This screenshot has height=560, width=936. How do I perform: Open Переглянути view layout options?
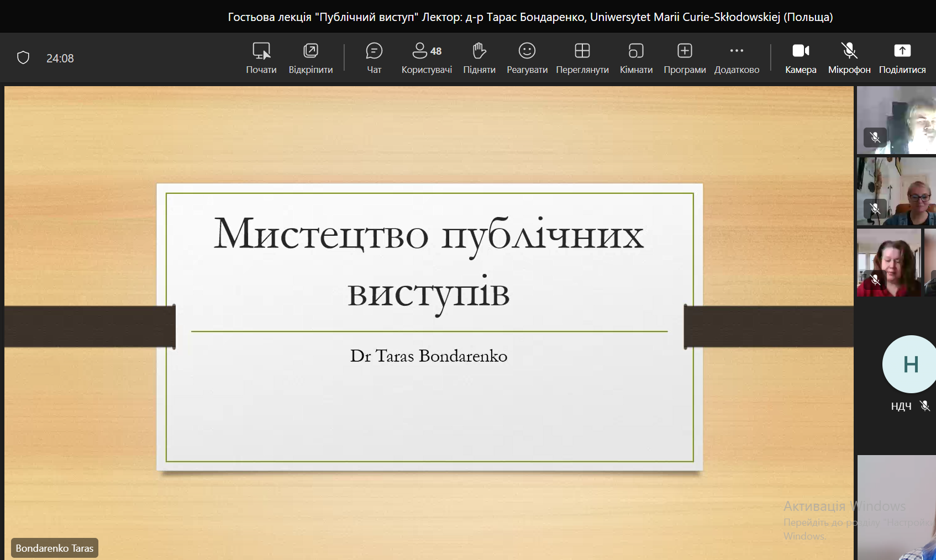(582, 58)
